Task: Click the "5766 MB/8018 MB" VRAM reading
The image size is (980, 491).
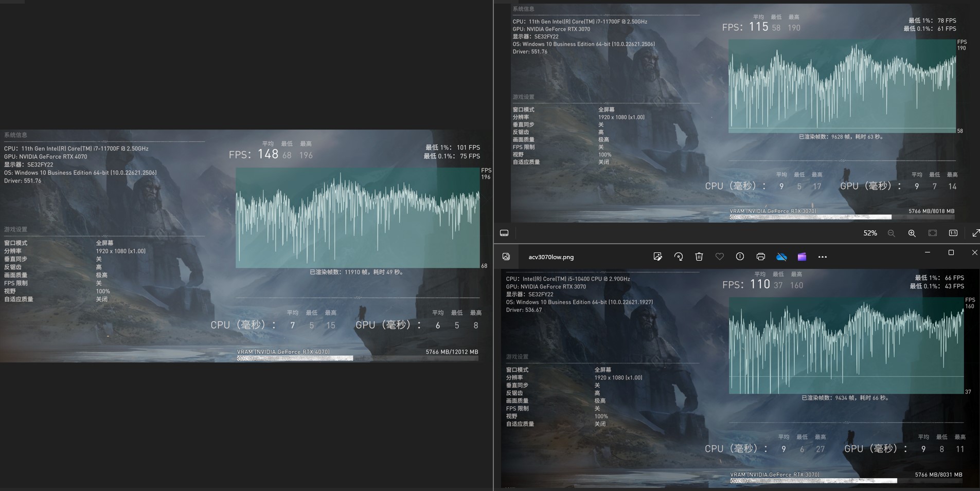Action: click(931, 211)
